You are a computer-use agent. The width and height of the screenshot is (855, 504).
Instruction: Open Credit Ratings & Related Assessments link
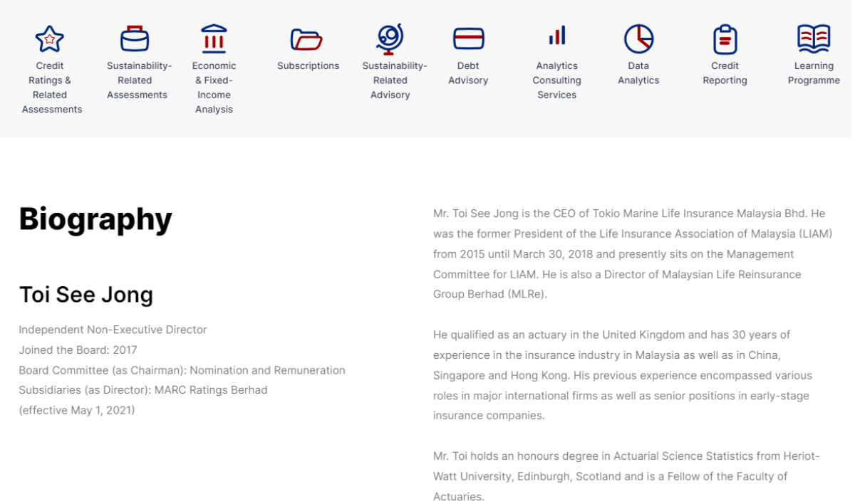coord(51,88)
